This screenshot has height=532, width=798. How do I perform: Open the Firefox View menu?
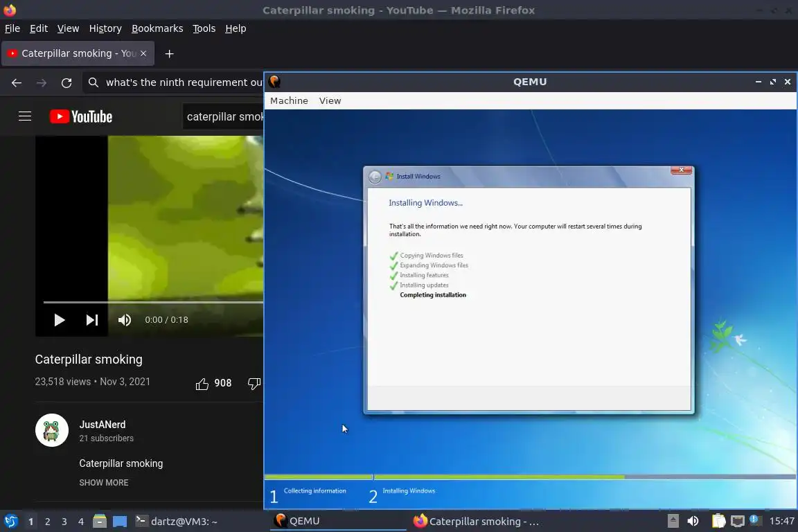68,28
